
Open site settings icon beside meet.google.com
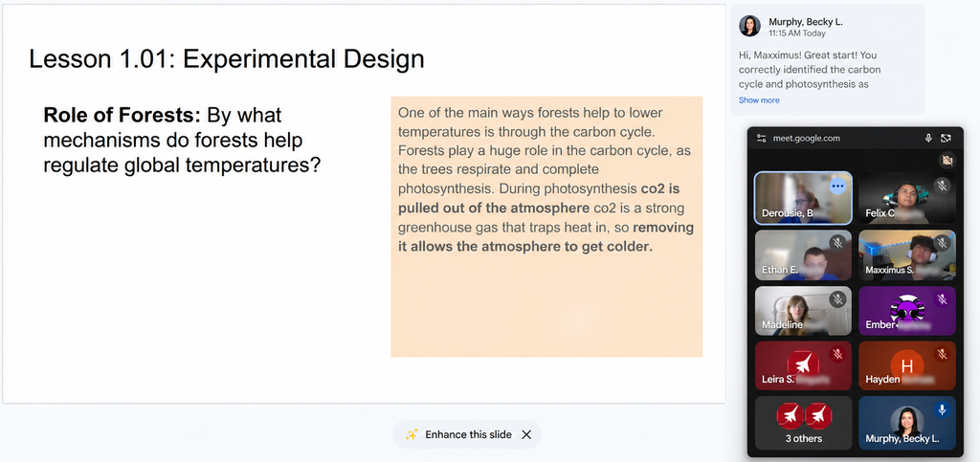click(x=761, y=138)
